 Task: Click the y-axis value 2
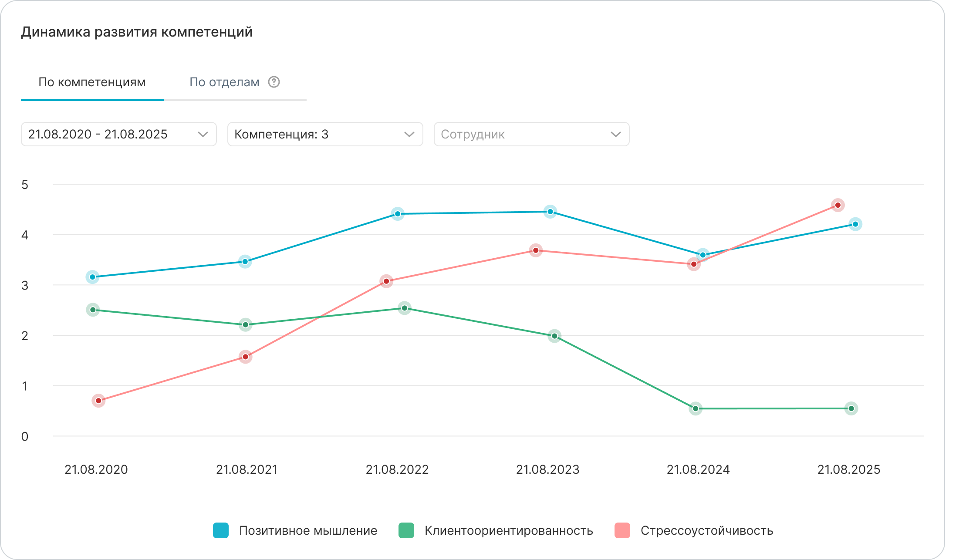25,336
